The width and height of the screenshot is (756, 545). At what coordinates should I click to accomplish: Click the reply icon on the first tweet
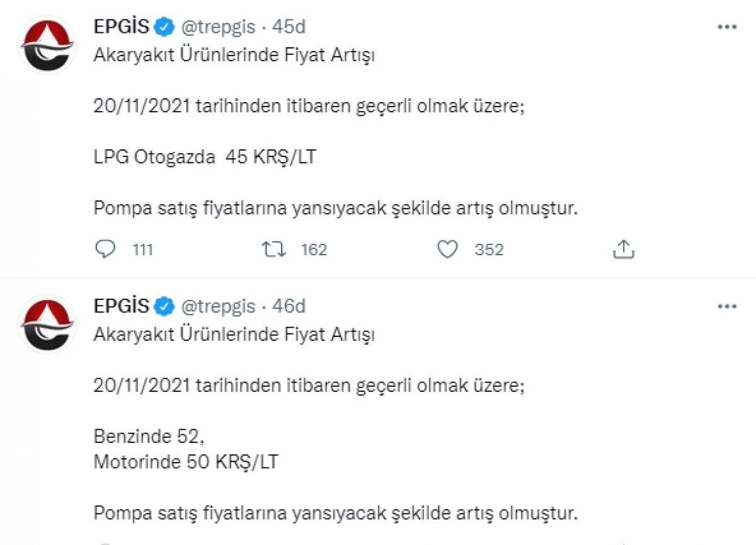107,250
